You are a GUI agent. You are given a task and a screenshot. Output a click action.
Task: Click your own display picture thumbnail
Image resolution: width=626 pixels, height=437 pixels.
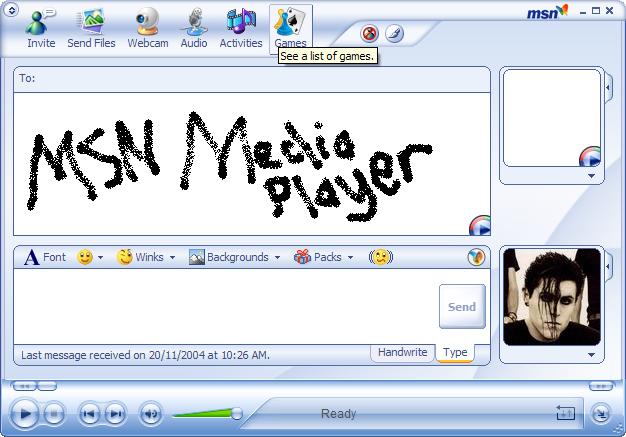click(x=552, y=297)
